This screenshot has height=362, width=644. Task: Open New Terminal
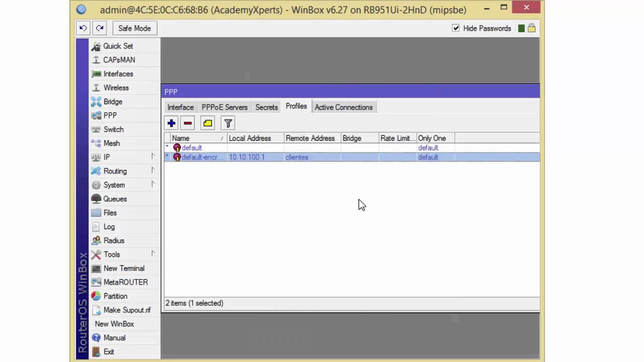click(124, 268)
